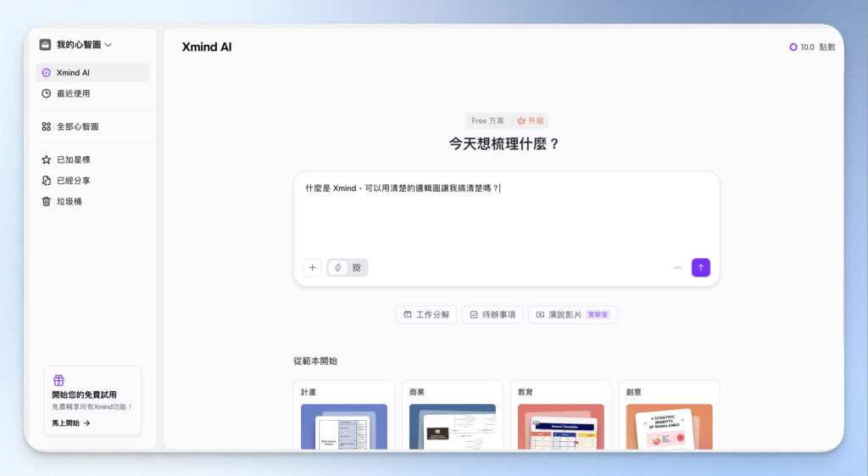Open 已經分享 shared maps

coord(92,181)
